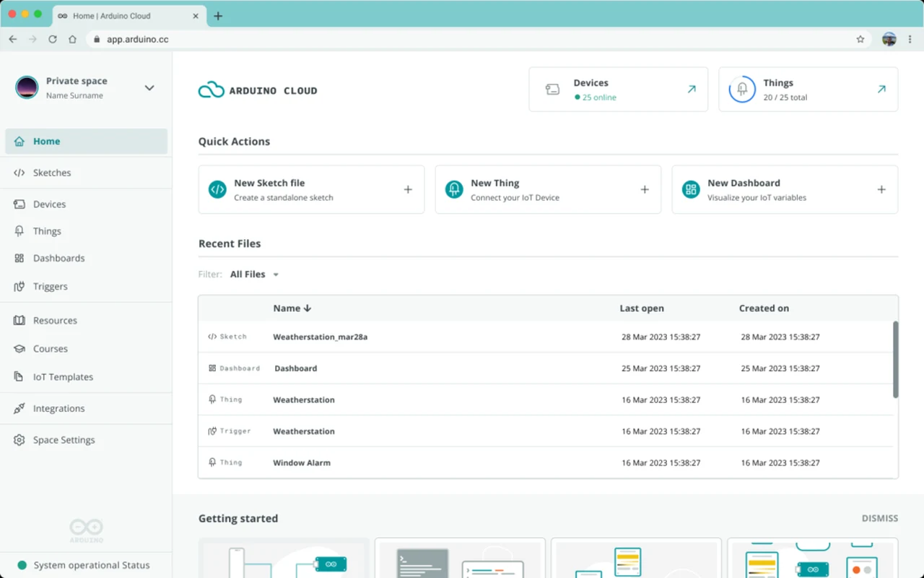The image size is (924, 578).
Task: Dismiss the Getting started section
Action: 879,518
